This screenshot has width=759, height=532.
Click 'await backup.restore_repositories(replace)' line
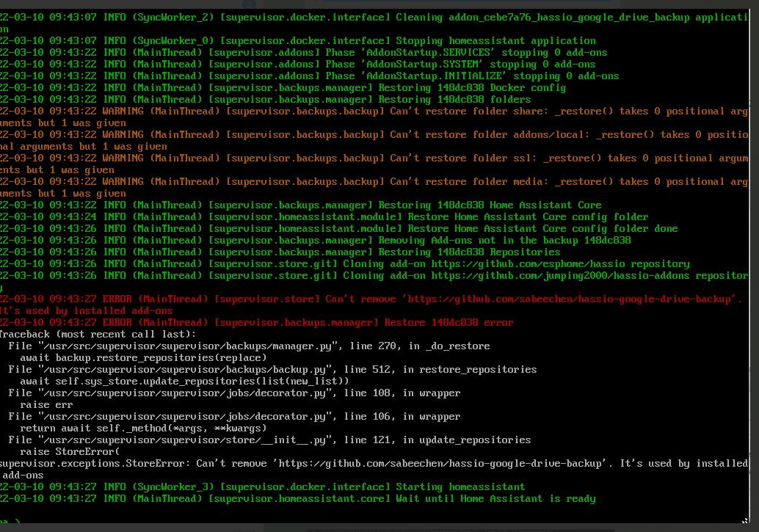coord(143,358)
